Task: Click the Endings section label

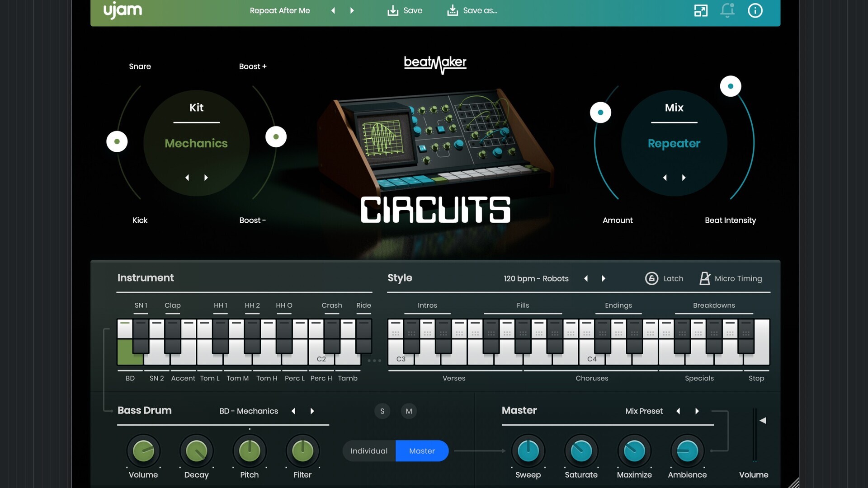Action: tap(618, 305)
